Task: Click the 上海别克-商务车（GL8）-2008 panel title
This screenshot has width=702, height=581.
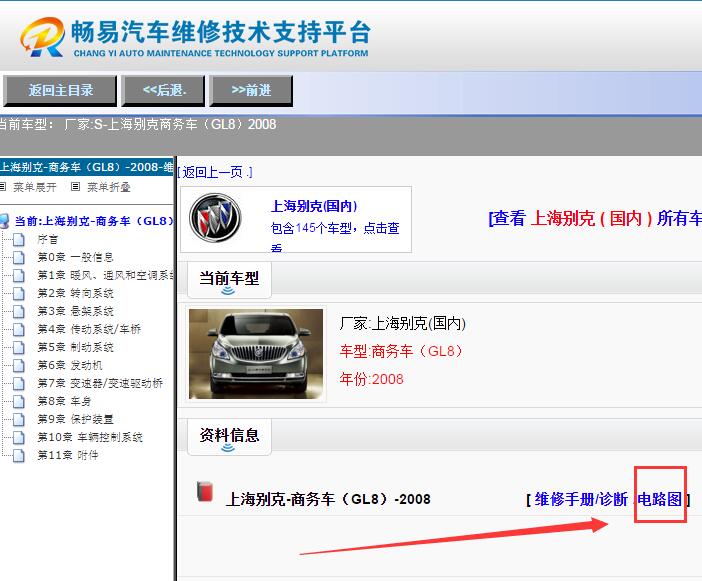Action: tap(87, 167)
